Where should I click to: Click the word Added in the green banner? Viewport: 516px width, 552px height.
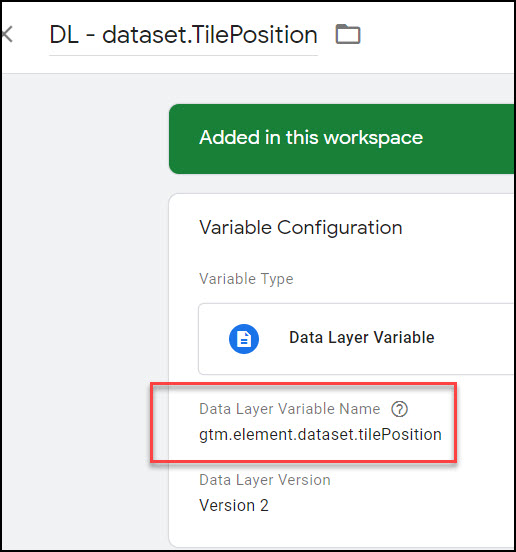tap(229, 137)
